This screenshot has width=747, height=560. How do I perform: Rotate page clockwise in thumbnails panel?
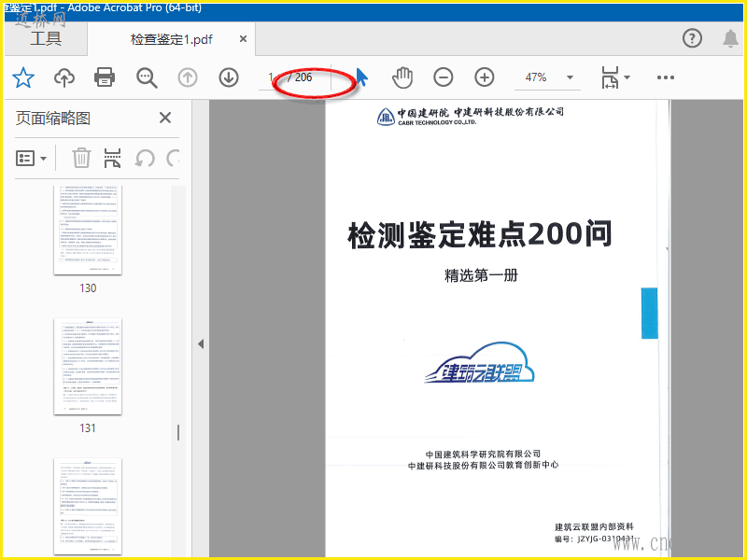[173, 158]
